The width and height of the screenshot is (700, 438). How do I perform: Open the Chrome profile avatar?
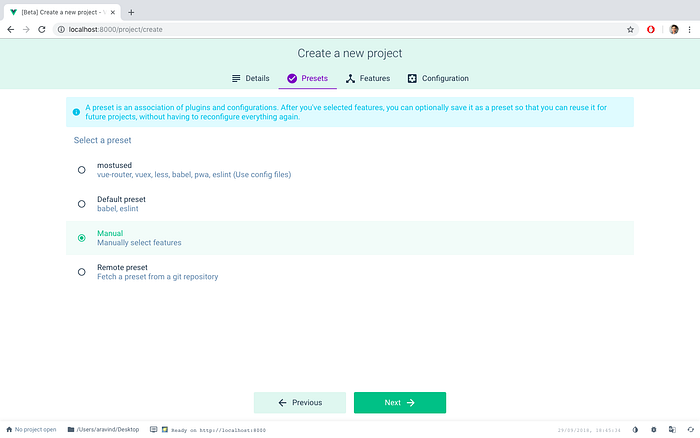[x=674, y=29]
